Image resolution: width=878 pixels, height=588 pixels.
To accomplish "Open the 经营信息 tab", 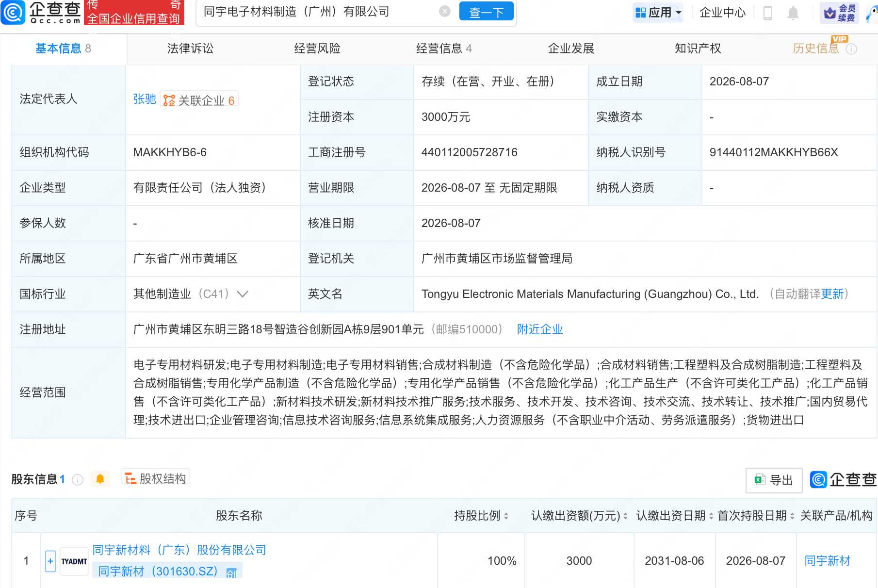I will click(x=444, y=49).
